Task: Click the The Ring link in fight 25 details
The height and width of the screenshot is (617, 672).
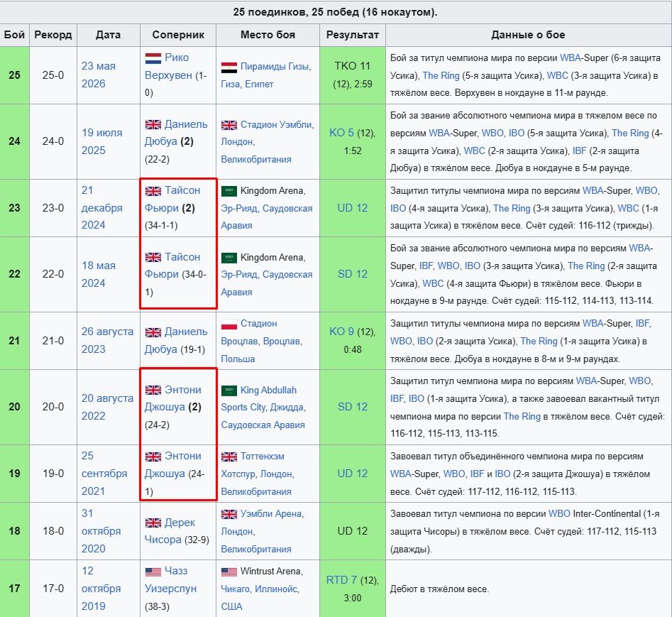Action: point(441,75)
